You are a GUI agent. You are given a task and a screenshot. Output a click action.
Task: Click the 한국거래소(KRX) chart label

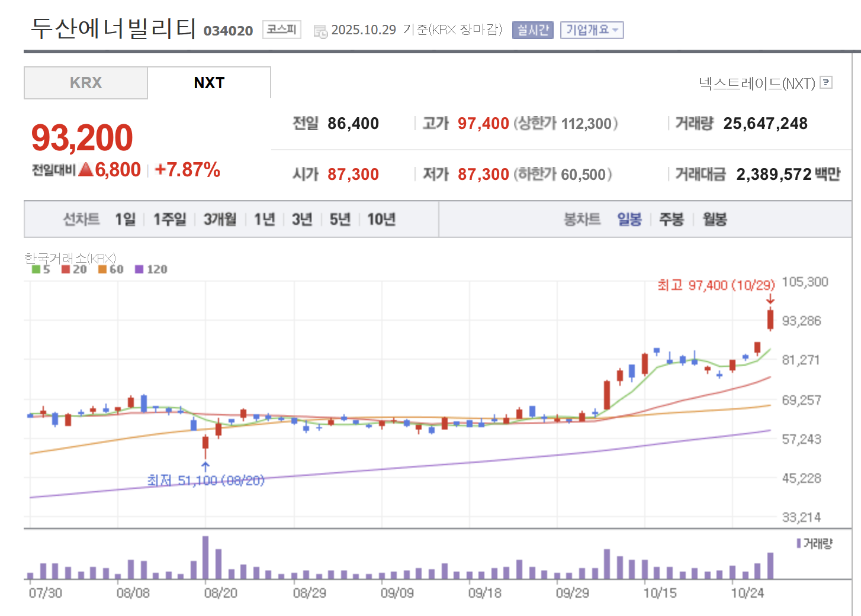[70, 258]
